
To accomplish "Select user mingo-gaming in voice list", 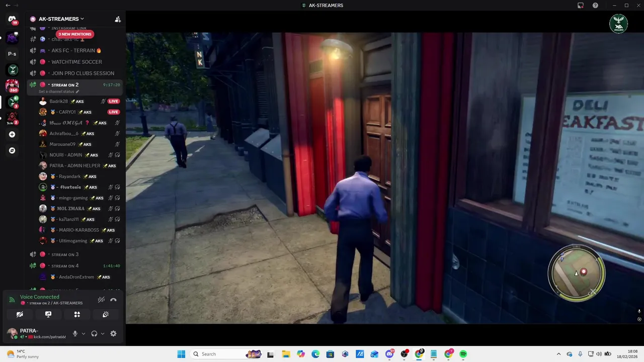I will 79,198.
